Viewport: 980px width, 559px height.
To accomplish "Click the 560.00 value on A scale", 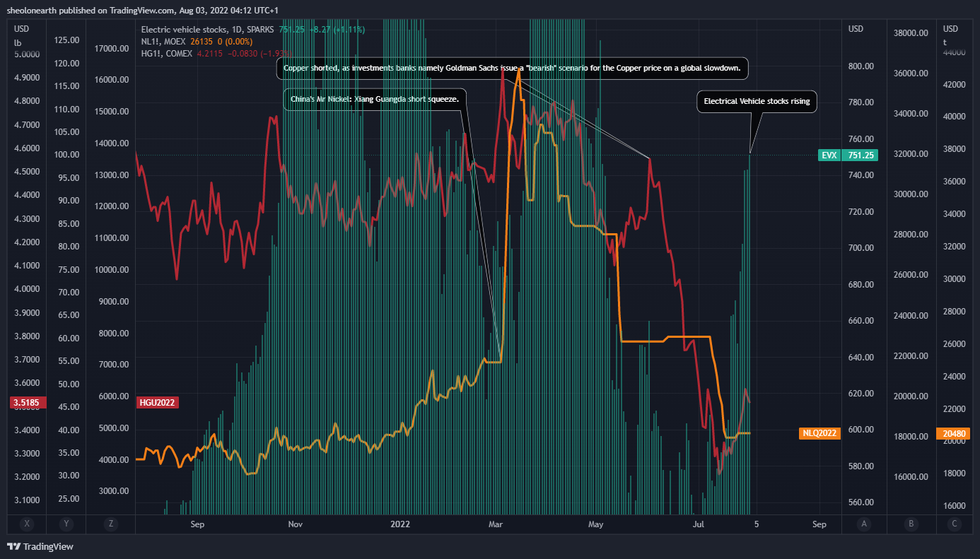I will [861, 502].
